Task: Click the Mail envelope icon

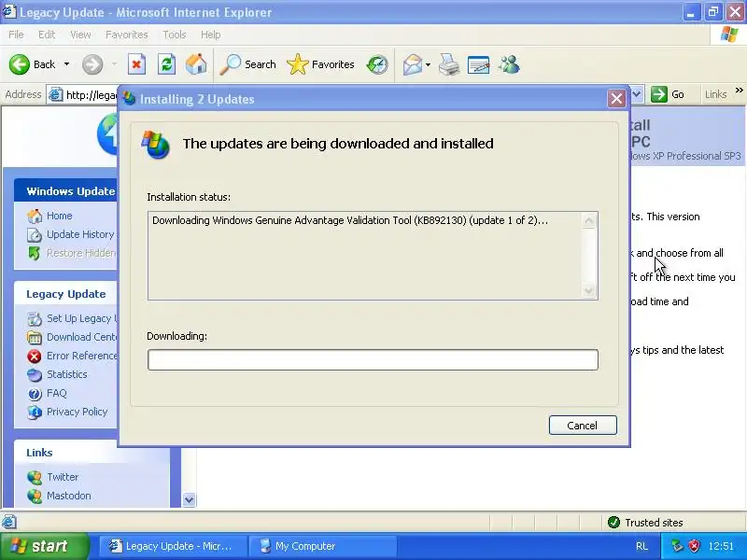Action: (x=412, y=64)
